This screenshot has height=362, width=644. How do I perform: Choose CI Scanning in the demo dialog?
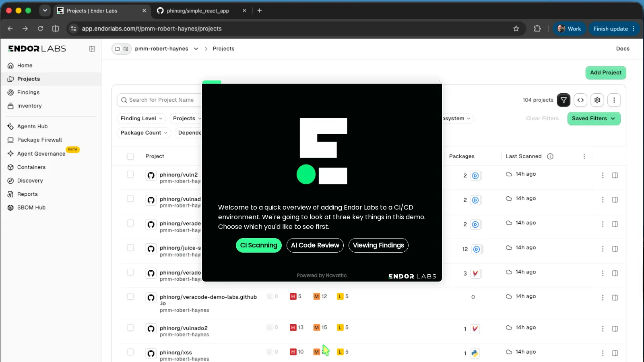point(258,245)
